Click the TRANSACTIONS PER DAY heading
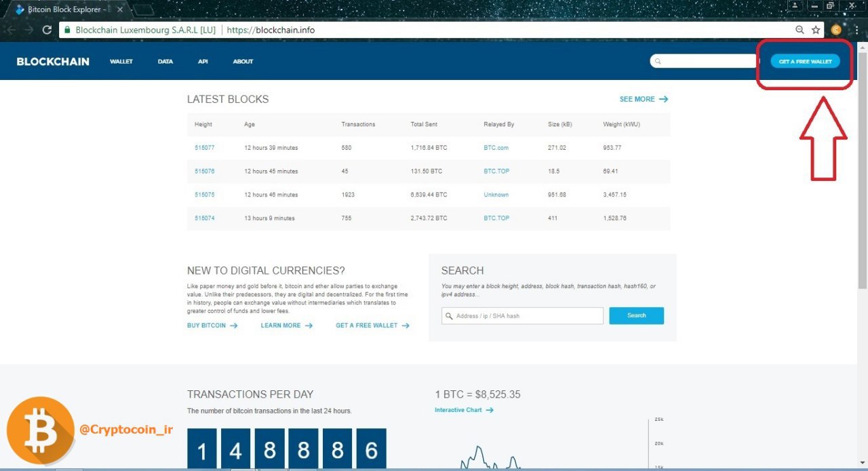The width and height of the screenshot is (868, 471). point(250,394)
